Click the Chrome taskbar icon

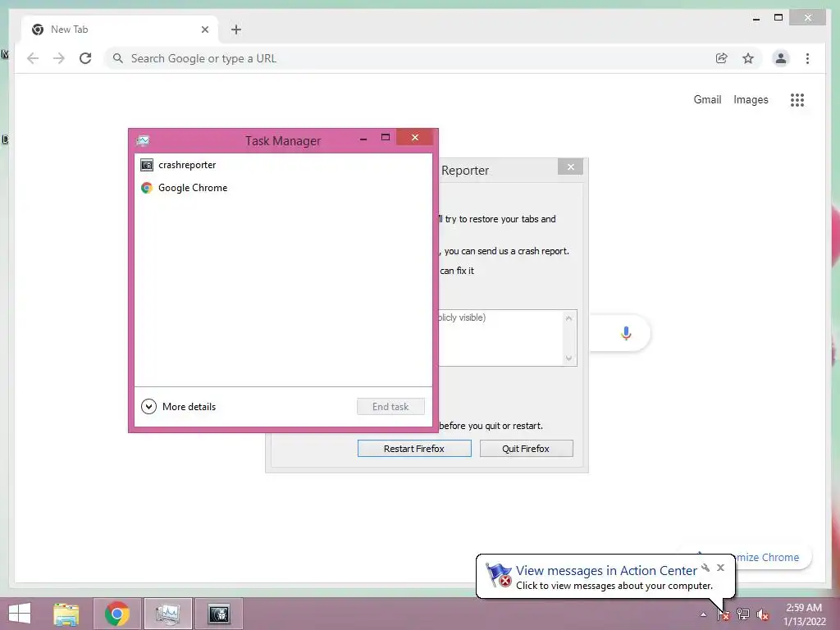[x=117, y=614]
